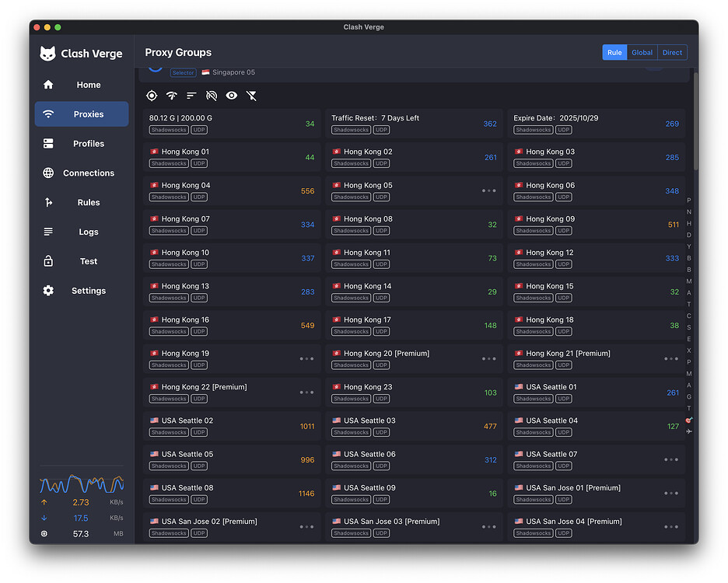Click the 362 delay on Traffic Reset card
Viewport: 728px width, 583px height.
[490, 124]
